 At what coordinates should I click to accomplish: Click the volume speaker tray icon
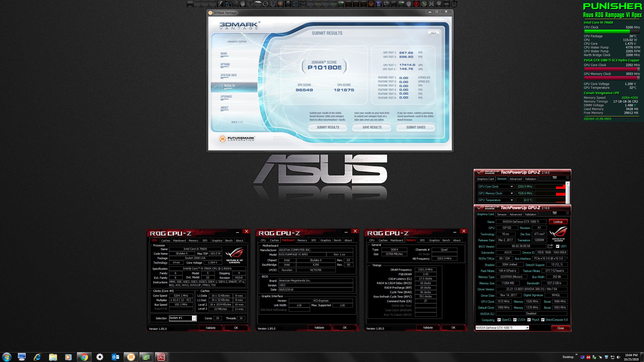point(618,357)
